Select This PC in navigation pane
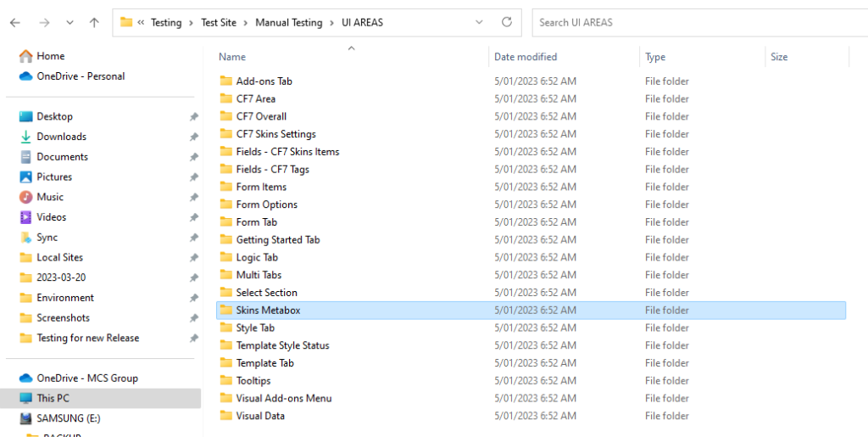This screenshot has width=868, height=437. 53,398
